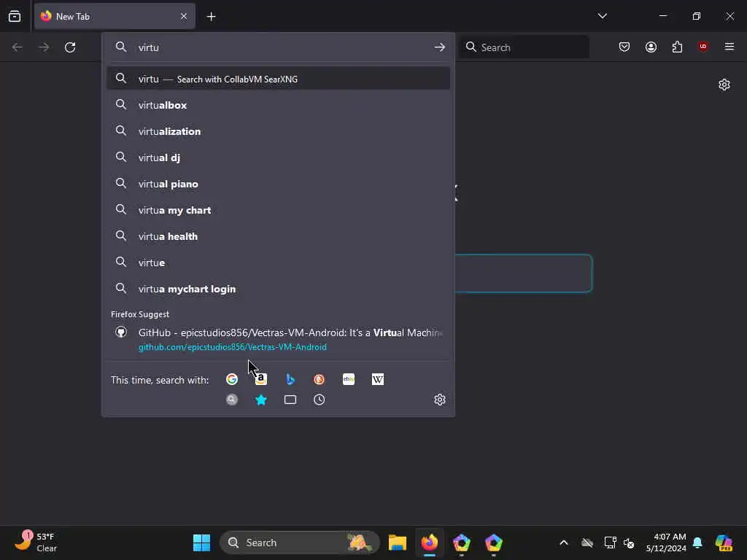The width and height of the screenshot is (747, 560).
Task: Open the Extensions panel
Action: point(677,47)
